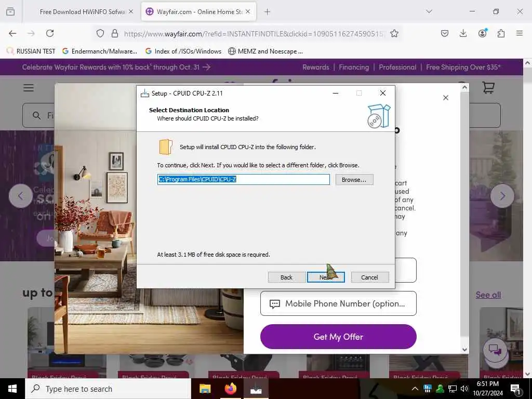Click the Celebrate Wayfair Rewards banner text
This screenshot has width=532, height=399.
pos(116,67)
